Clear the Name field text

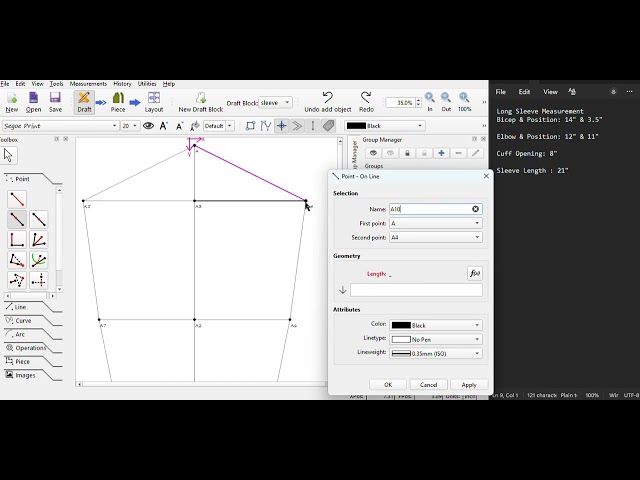476,209
